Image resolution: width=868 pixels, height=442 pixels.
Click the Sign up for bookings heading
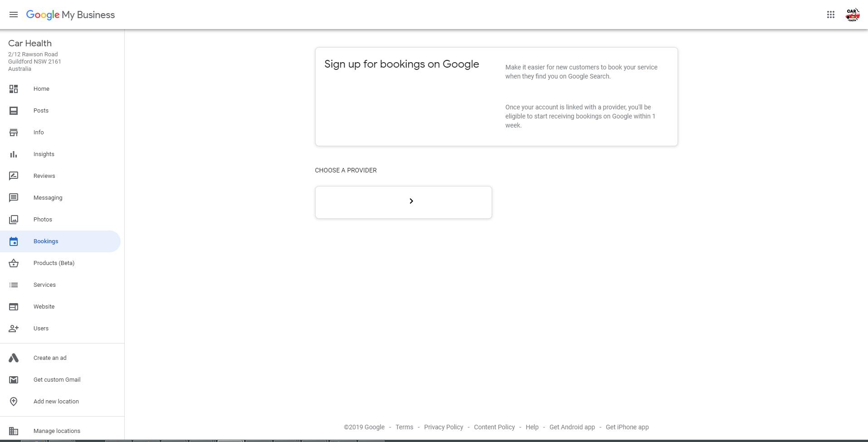tap(402, 64)
